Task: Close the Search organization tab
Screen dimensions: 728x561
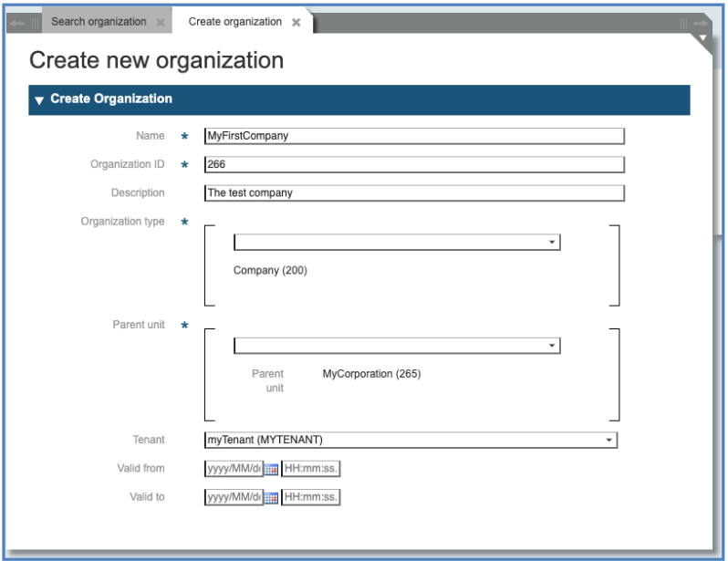Action: pos(161,23)
